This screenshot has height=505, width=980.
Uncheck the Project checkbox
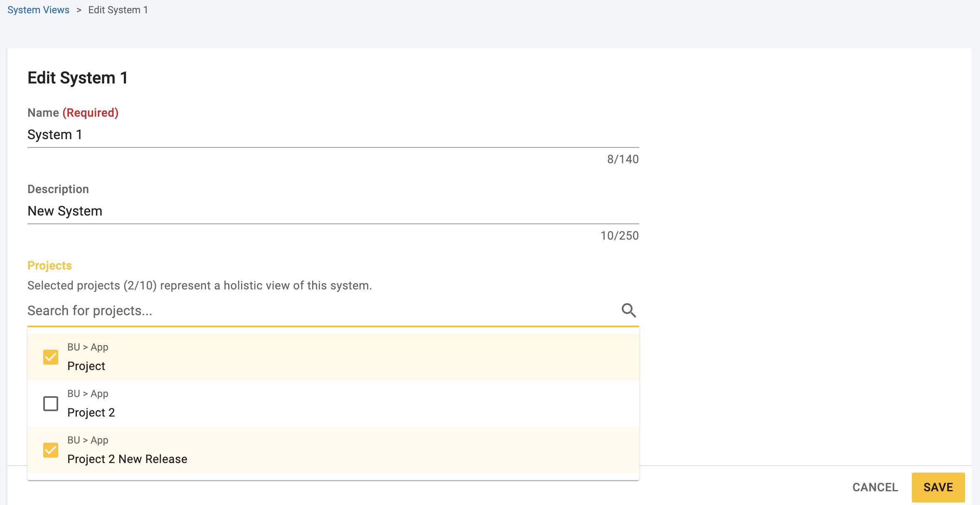pos(51,356)
